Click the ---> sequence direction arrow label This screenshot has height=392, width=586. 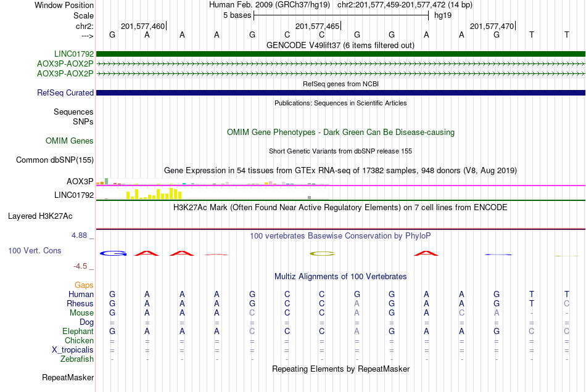[x=88, y=36]
